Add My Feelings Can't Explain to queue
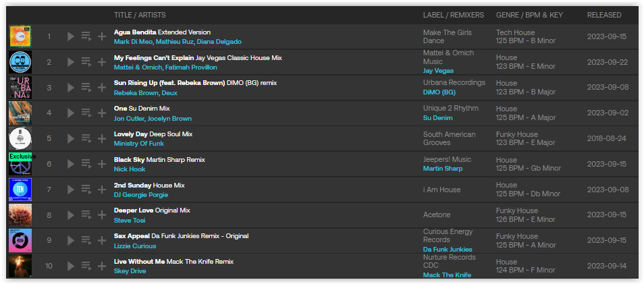Image resolution: width=644 pixels, height=284 pixels. tap(86, 62)
